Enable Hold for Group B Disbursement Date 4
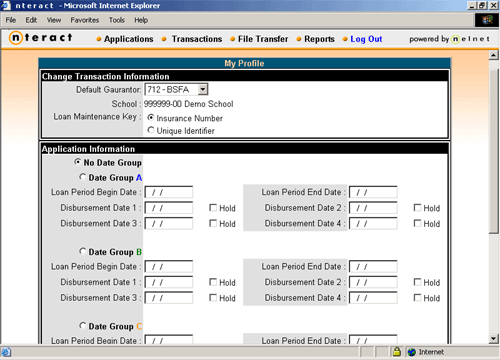Viewport: 500px width, 360px height. 417,298
